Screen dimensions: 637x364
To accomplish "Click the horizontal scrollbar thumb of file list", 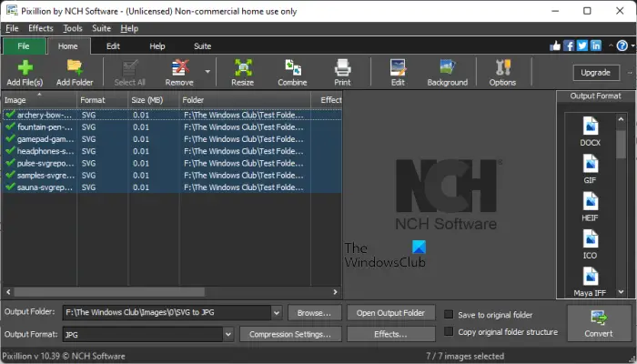I will pos(109,292).
